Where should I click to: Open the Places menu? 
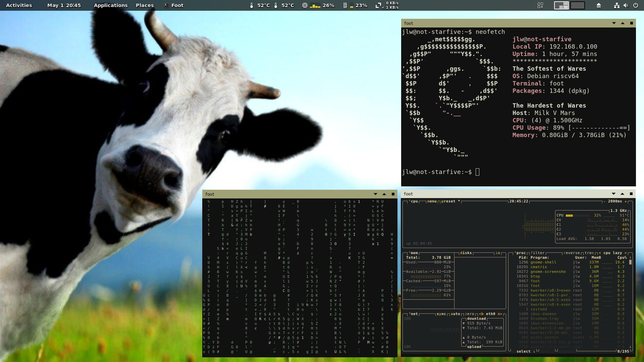coord(145,5)
